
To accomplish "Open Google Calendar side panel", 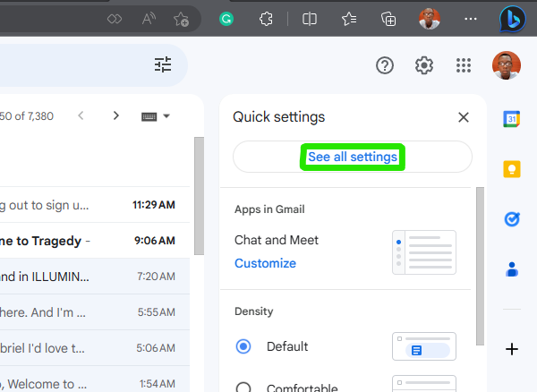I will click(x=512, y=119).
